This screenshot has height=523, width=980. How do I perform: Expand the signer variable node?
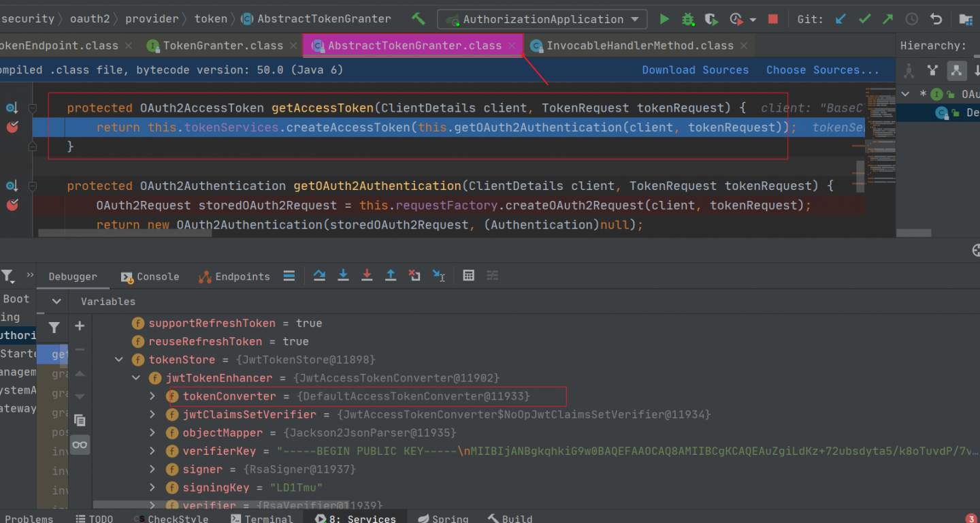coord(153,469)
